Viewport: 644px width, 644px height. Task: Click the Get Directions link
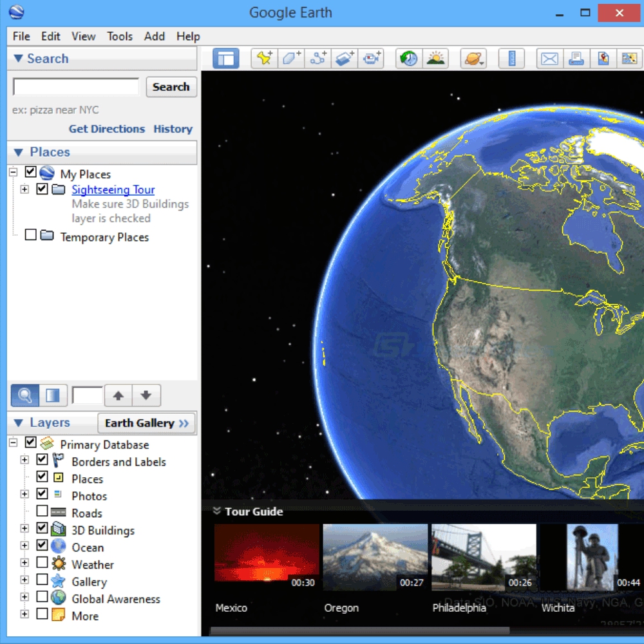click(x=107, y=129)
